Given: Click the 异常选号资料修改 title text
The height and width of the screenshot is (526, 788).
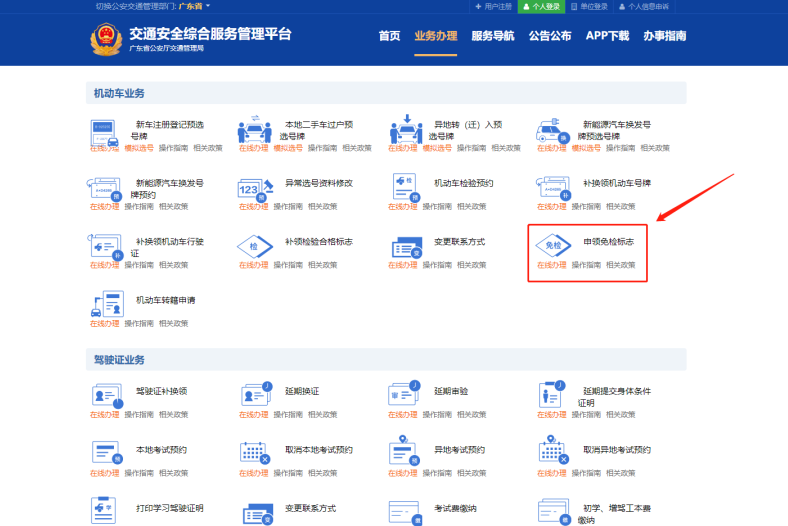Looking at the screenshot, I should (319, 183).
